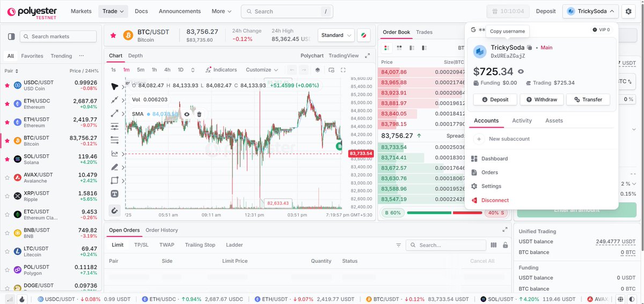Open the More dropdown menu
644x304 pixels.
(x=222, y=11)
